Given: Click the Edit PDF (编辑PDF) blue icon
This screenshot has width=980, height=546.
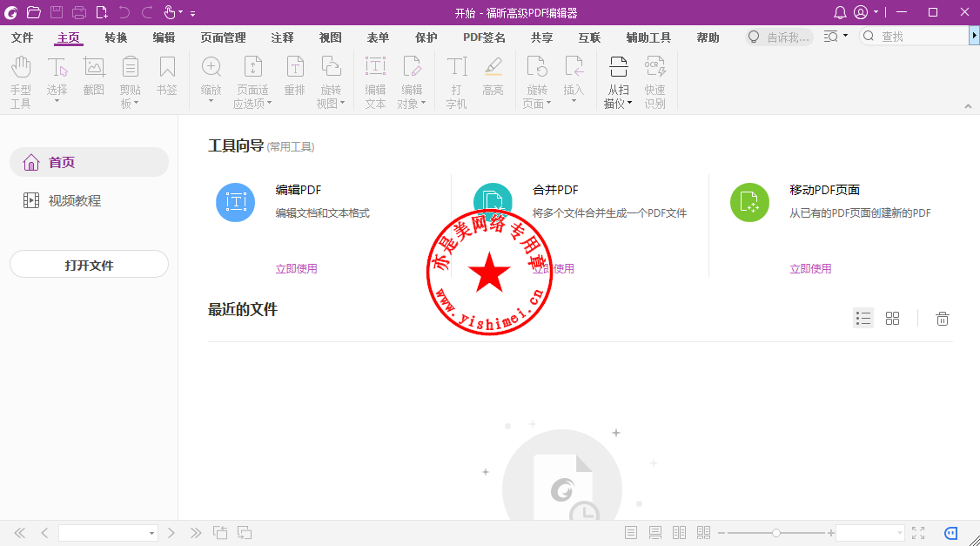Looking at the screenshot, I should (x=236, y=202).
